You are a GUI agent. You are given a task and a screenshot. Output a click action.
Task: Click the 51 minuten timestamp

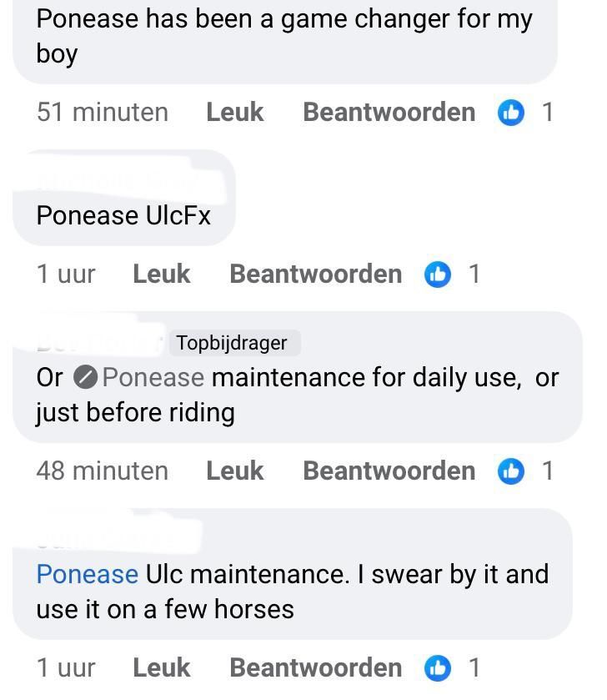[x=103, y=112]
